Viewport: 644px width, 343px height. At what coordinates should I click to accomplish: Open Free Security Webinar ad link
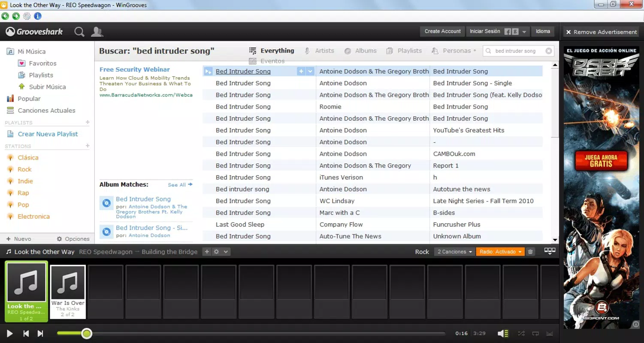[135, 69]
